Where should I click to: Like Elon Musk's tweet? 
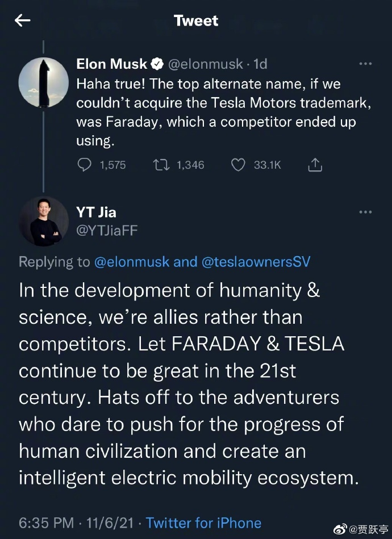(238, 165)
